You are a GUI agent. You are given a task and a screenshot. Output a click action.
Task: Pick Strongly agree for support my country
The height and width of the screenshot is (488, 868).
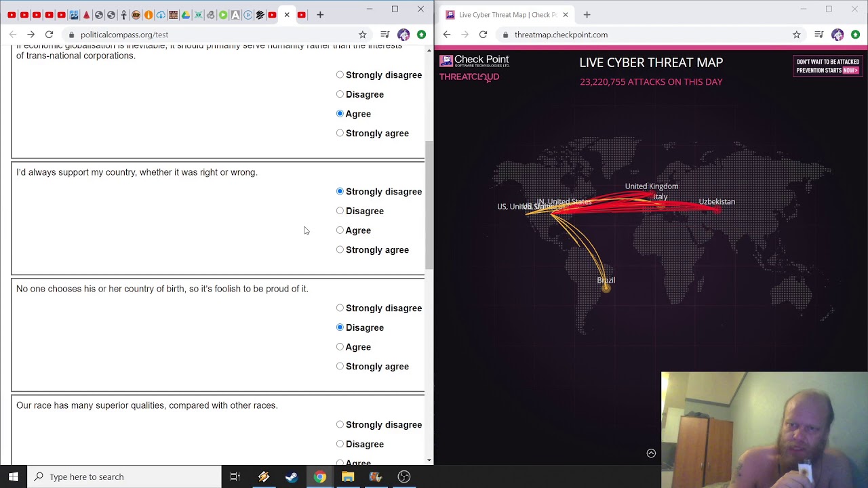(x=340, y=249)
